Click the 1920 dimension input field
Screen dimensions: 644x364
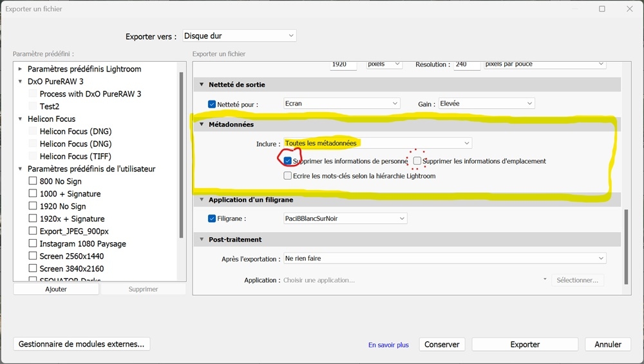343,65
